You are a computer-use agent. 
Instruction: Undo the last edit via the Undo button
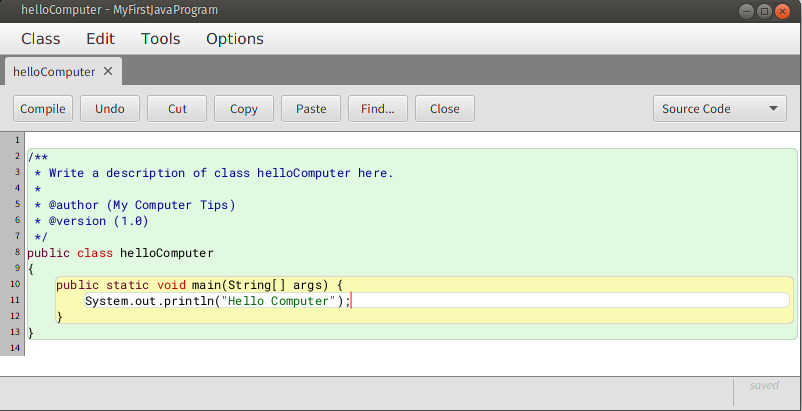(x=110, y=109)
